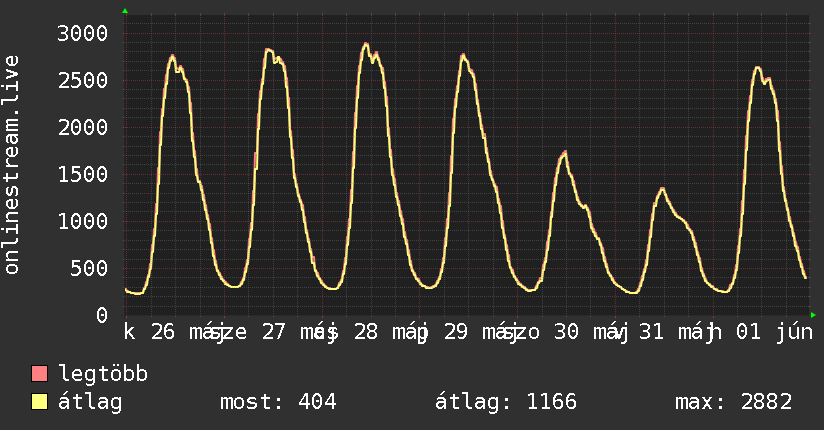This screenshot has height=430, width=824.
Task: Click the 31 date label on x-axis
Action: pyautogui.click(x=651, y=332)
